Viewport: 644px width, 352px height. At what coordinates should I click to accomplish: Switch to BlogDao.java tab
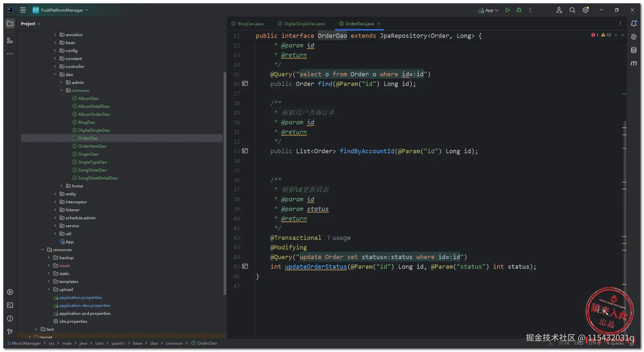(247, 24)
